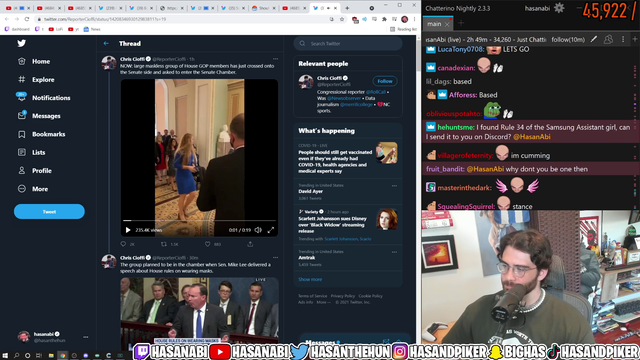
Task: Open Lists in the Twitter sidebar
Action: point(32,152)
